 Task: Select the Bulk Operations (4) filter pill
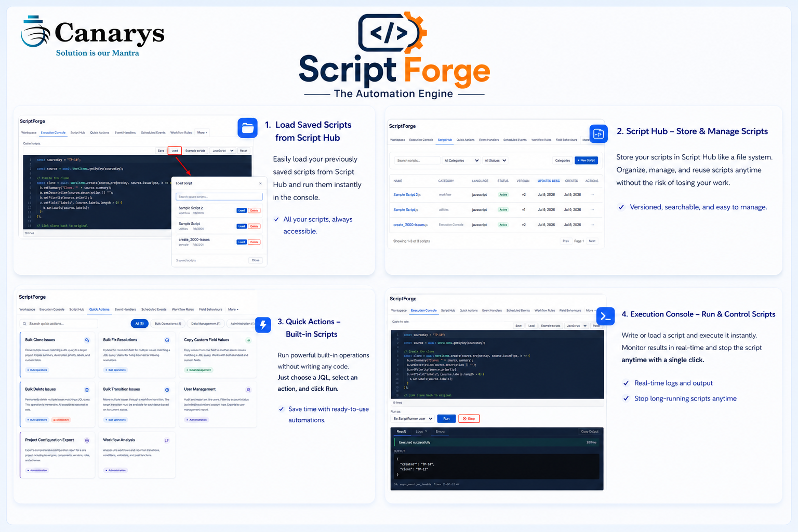tap(168, 324)
